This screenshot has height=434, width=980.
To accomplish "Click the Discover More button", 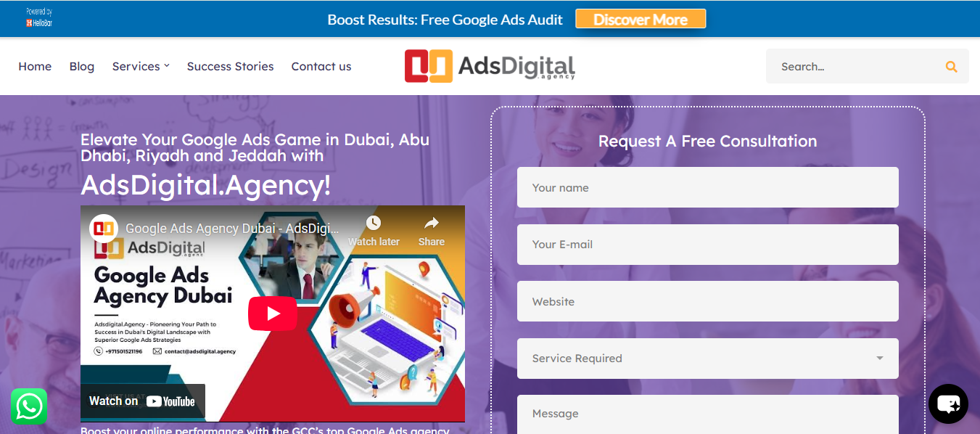I will [x=641, y=20].
